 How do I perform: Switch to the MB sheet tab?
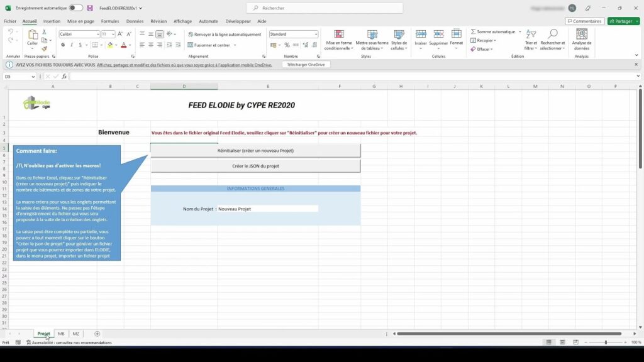tap(61, 334)
